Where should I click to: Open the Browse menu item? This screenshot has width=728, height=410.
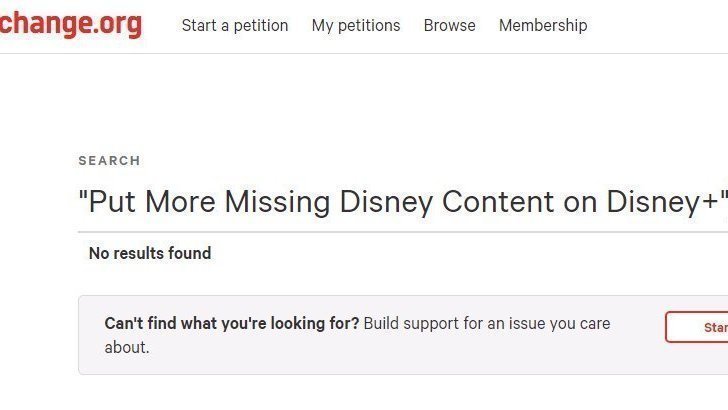(449, 25)
